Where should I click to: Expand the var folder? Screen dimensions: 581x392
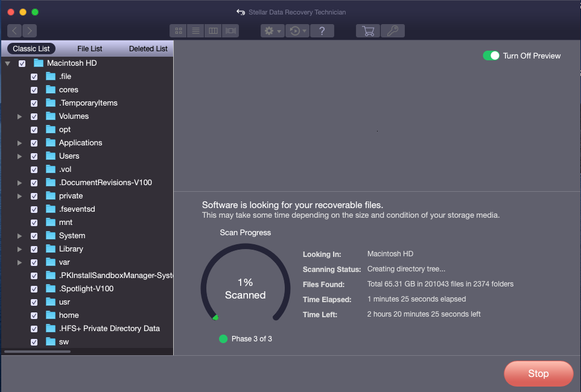(20, 263)
